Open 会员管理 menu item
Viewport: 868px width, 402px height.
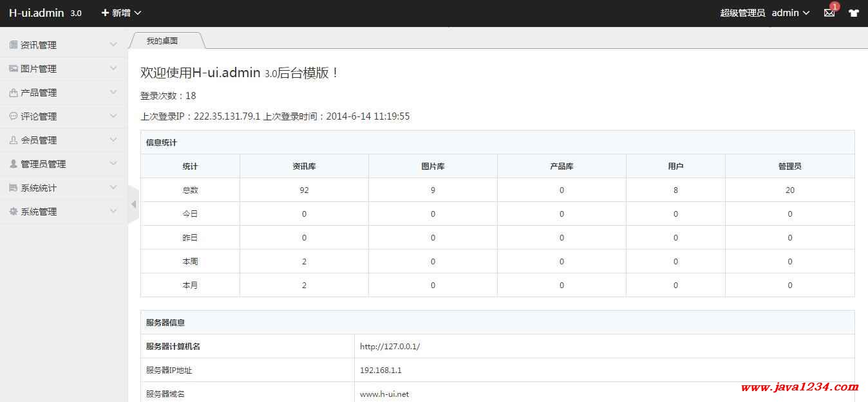pos(64,140)
